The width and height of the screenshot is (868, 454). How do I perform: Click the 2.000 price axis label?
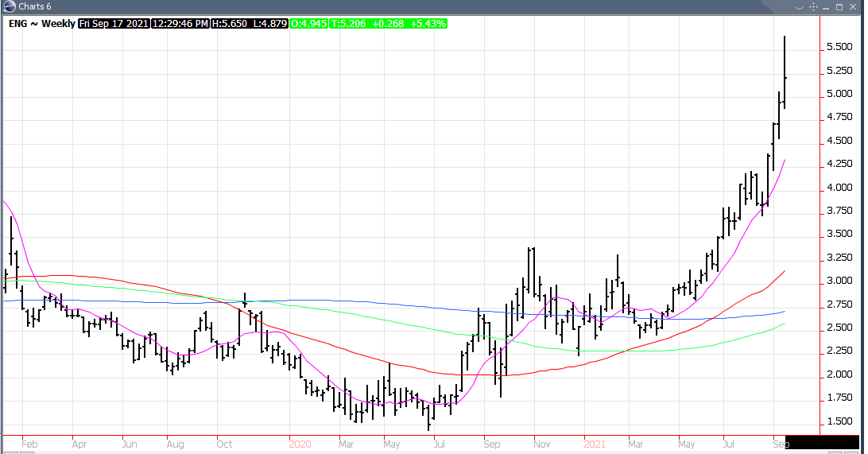839,374
